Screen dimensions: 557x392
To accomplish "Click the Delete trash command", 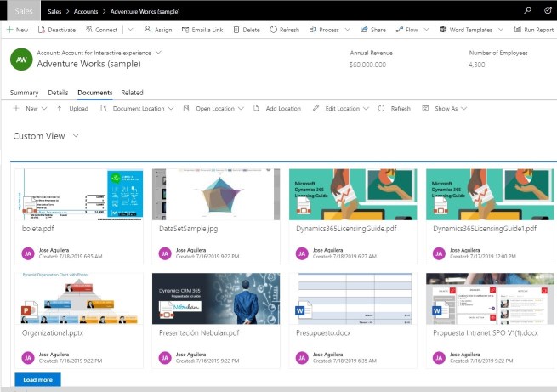I will pos(247,30).
